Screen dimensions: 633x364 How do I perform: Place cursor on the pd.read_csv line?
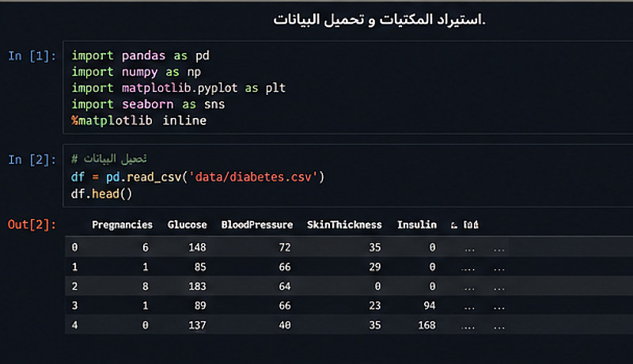pyautogui.click(x=198, y=176)
